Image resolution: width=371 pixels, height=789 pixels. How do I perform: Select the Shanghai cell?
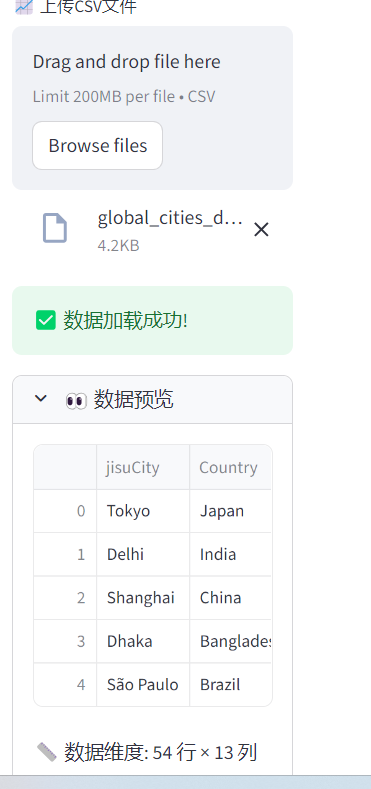click(143, 597)
